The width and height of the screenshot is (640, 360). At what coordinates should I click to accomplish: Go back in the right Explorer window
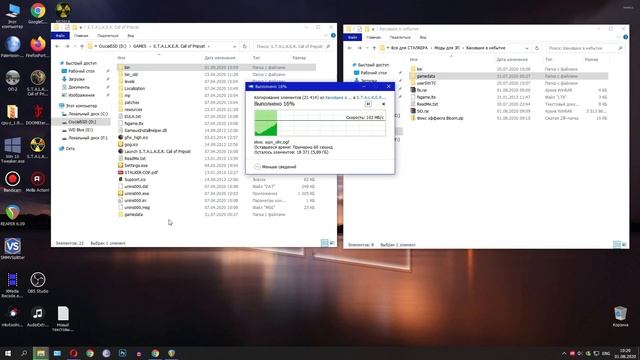point(350,48)
